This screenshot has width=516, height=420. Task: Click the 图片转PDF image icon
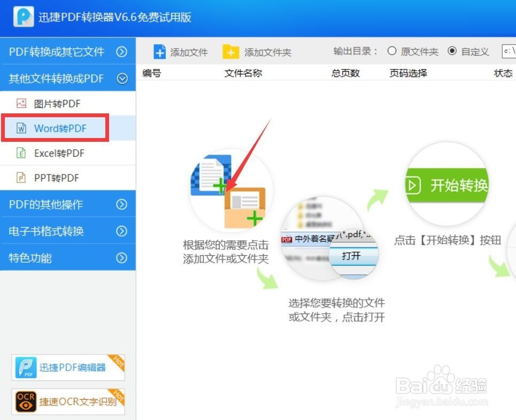click(21, 103)
